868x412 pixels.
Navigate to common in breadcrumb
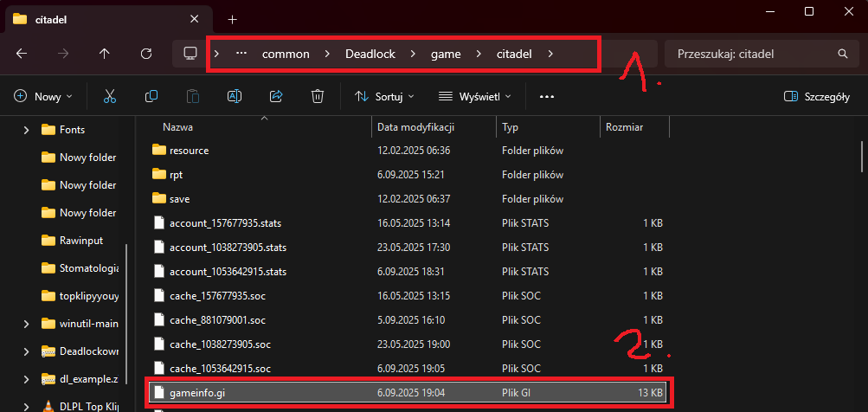pyautogui.click(x=286, y=55)
